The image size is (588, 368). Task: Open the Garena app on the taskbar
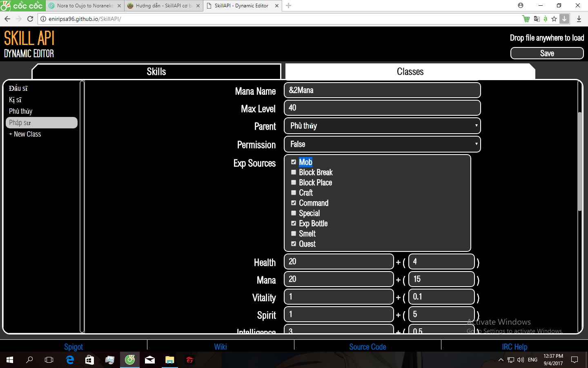coord(189,360)
